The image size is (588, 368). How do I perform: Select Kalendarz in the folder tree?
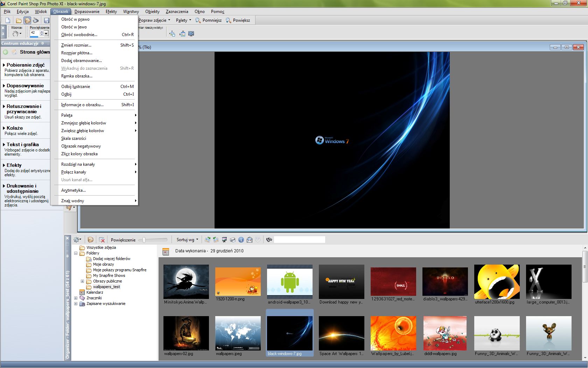click(x=94, y=292)
